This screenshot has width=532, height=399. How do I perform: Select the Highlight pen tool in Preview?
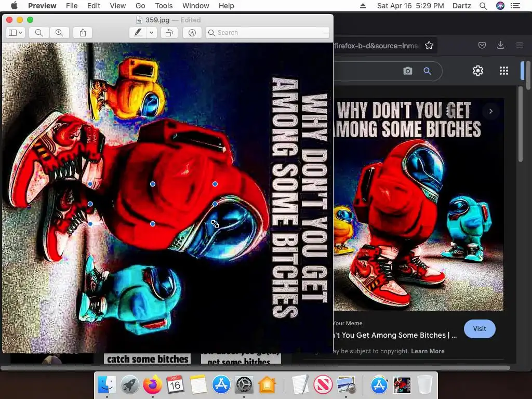138,33
